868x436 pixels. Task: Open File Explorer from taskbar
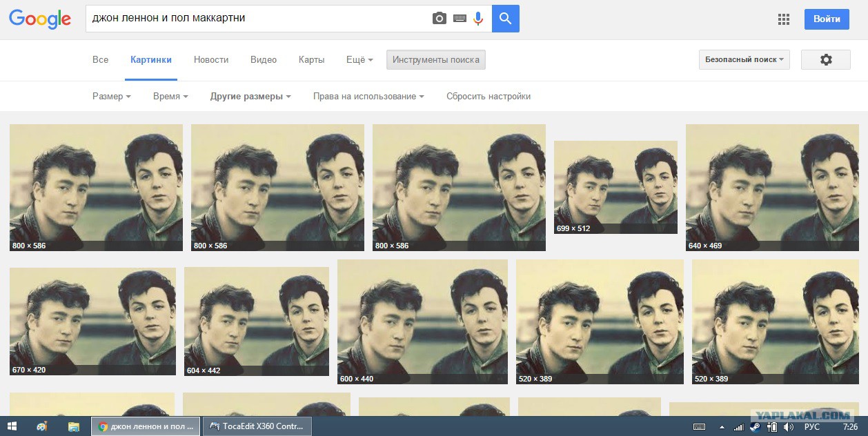tap(73, 426)
